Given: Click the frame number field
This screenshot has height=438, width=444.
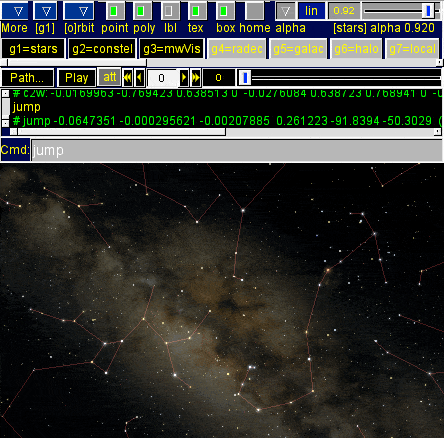Looking at the screenshot, I should pyautogui.click(x=162, y=78).
